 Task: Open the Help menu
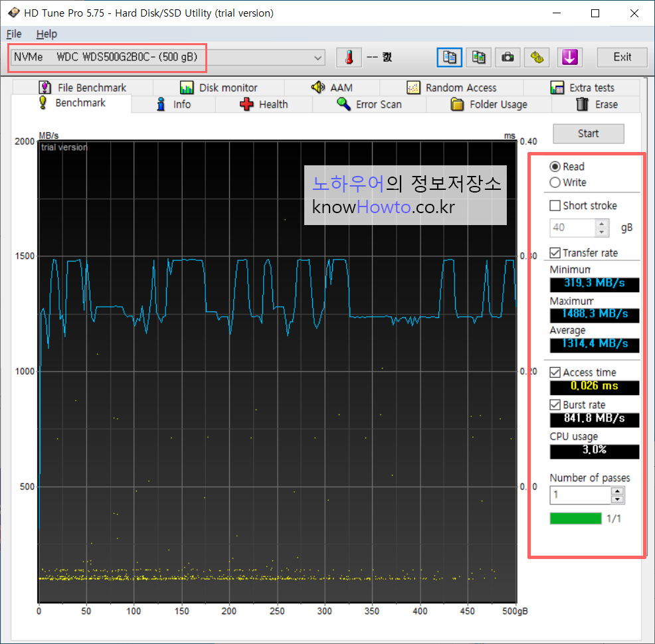pos(47,34)
